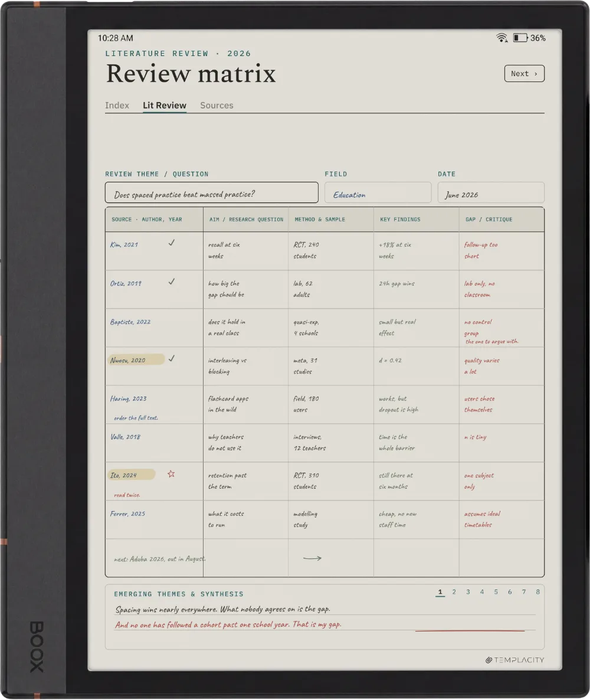The height and width of the screenshot is (700, 590).
Task: Click the checkmark beside Ortiz, 2019
Action: (x=171, y=282)
